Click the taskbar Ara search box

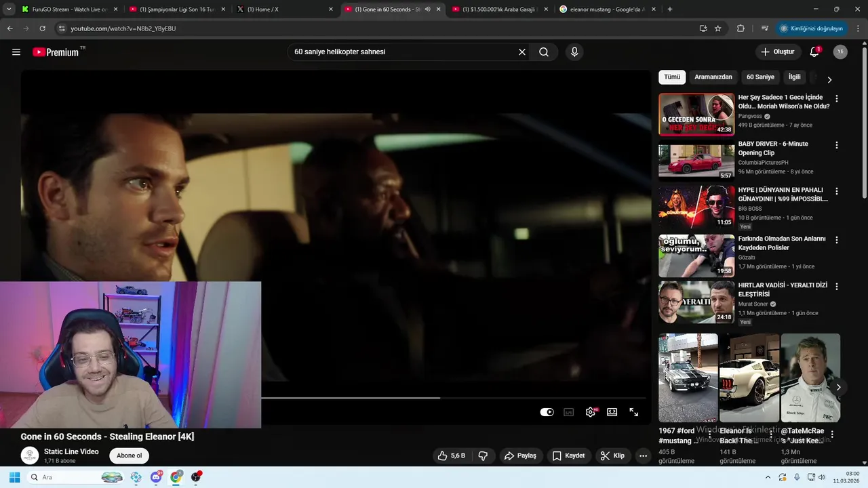tap(77, 477)
